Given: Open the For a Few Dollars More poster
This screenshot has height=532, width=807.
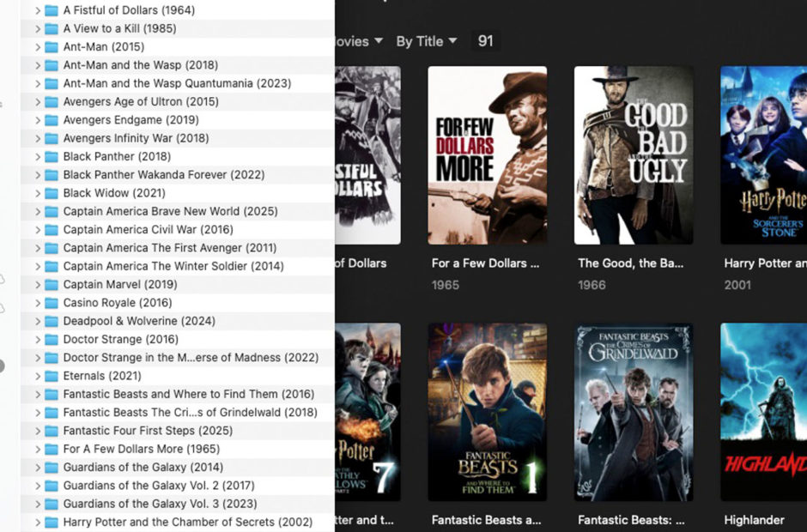Looking at the screenshot, I should (x=488, y=154).
